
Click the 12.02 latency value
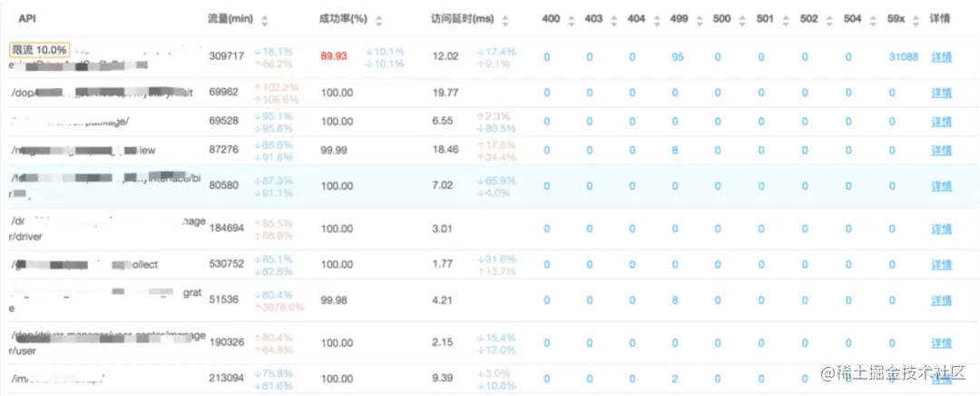pyautogui.click(x=445, y=56)
